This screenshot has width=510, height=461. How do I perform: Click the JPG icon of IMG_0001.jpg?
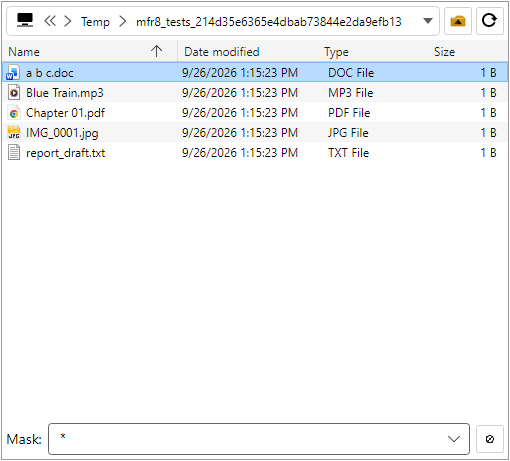[14, 133]
